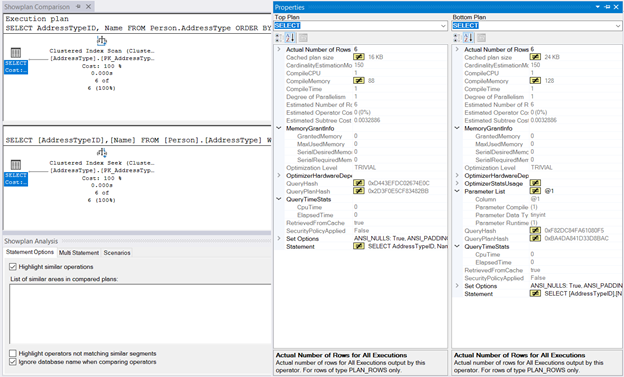Expand OptimizerStatsUsage in Bottom Plan properties
This screenshot has height=377, width=624.
tap(457, 183)
